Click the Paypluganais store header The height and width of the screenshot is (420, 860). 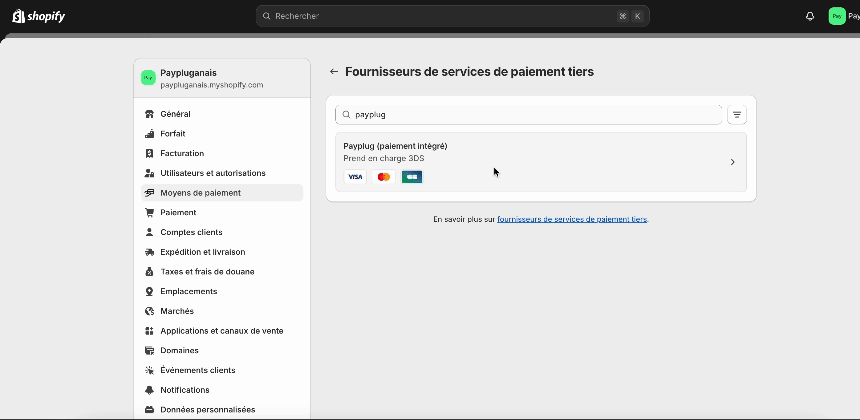coord(222,78)
